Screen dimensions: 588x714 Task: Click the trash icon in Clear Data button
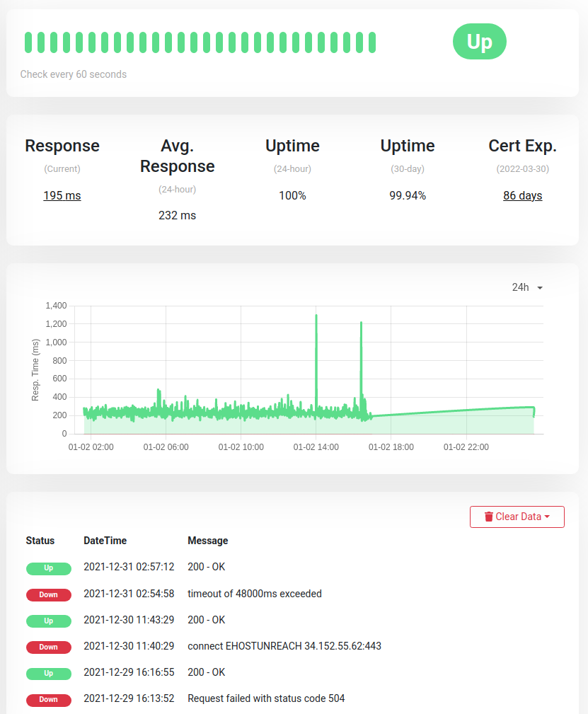click(x=488, y=517)
